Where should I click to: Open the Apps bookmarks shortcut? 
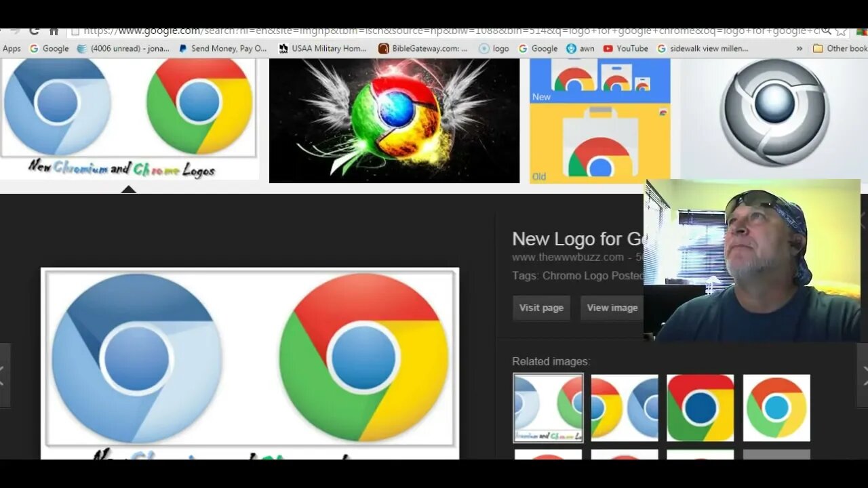tap(12, 49)
